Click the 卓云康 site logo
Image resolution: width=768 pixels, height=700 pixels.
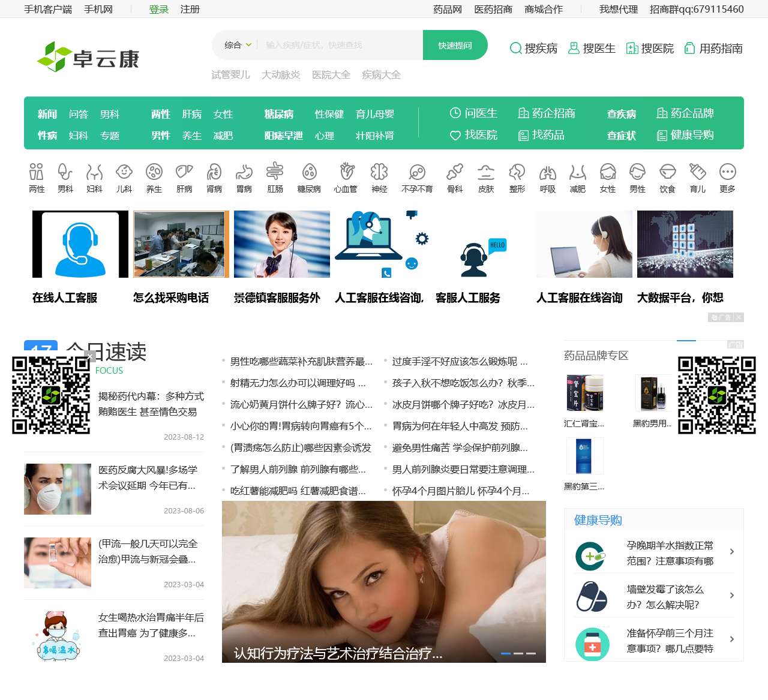pyautogui.click(x=88, y=57)
